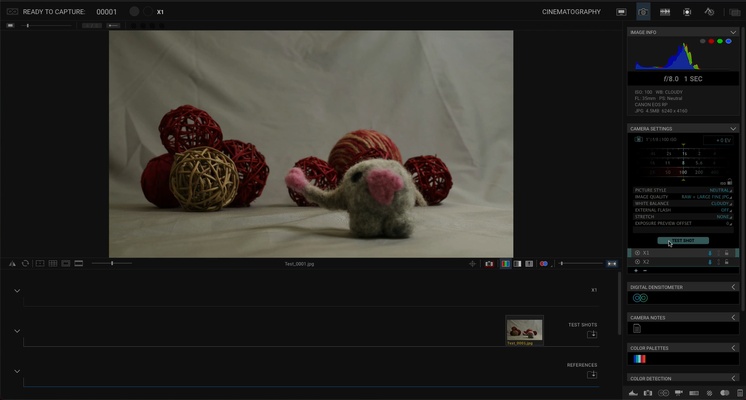Image resolution: width=746 pixels, height=400 pixels.
Task: Select the X1 exposure row
Action: tap(670, 253)
